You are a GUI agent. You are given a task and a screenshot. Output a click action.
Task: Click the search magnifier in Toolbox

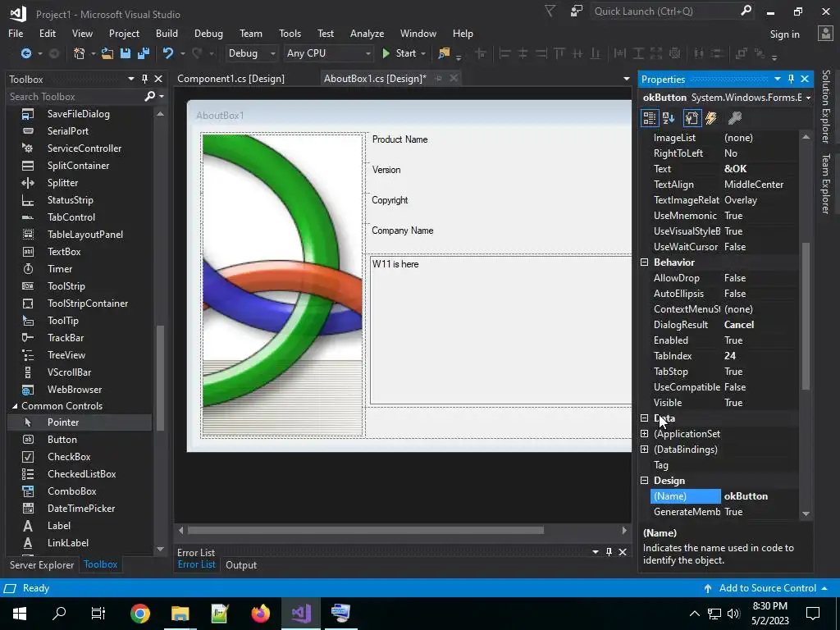(149, 96)
